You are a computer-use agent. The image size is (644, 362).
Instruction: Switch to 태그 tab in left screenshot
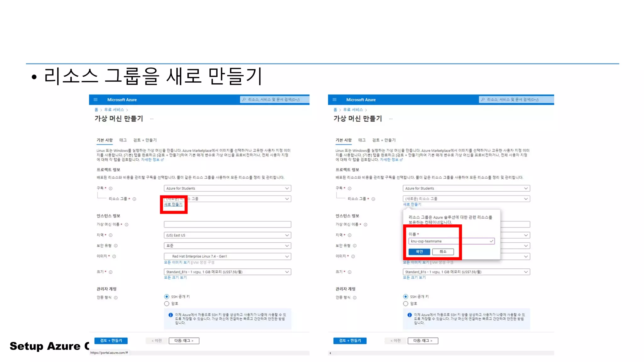[123, 140]
